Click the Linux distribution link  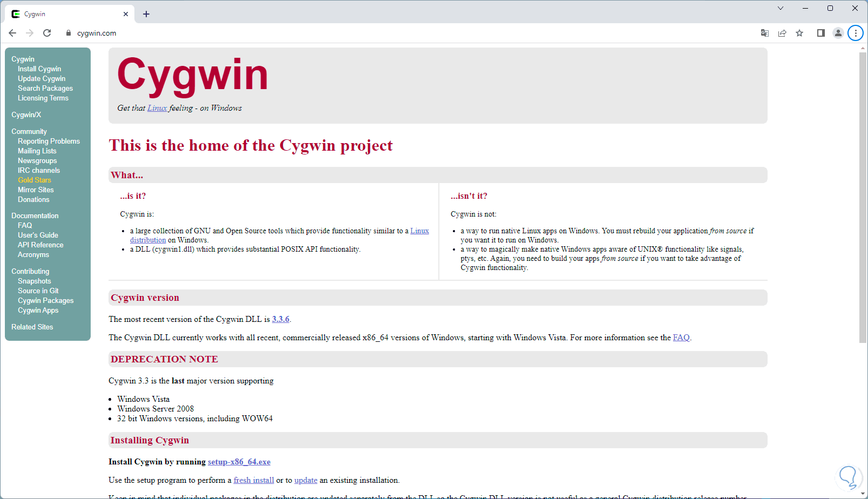tap(419, 231)
